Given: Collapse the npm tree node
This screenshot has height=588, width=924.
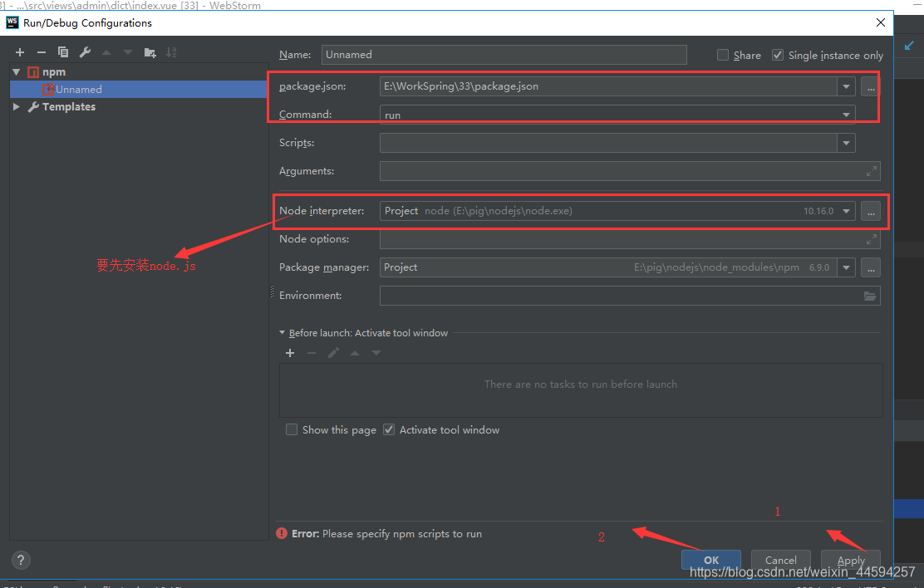Looking at the screenshot, I should [17, 72].
